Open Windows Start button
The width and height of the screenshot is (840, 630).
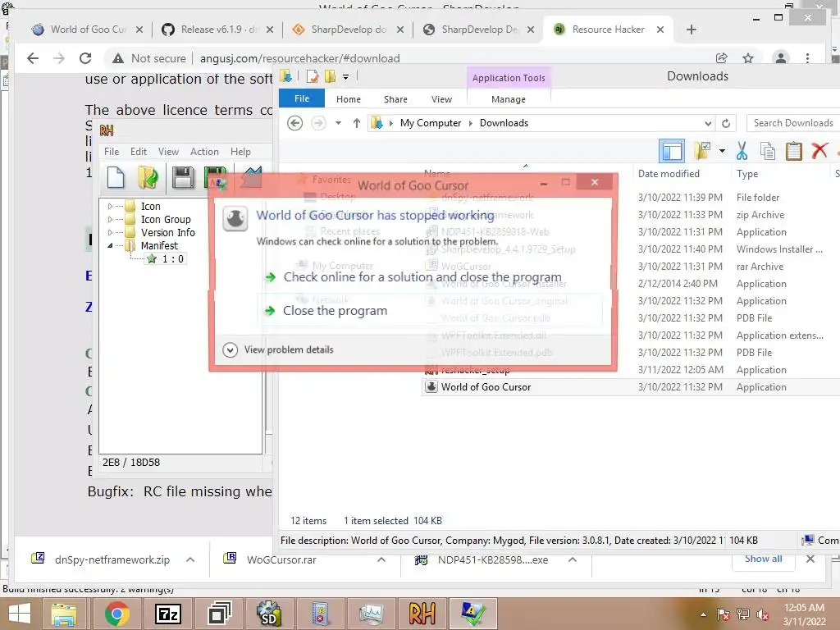point(20,614)
